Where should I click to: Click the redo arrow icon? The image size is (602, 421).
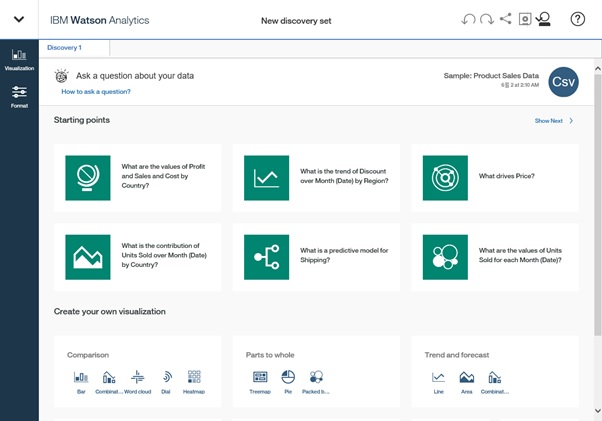(486, 19)
